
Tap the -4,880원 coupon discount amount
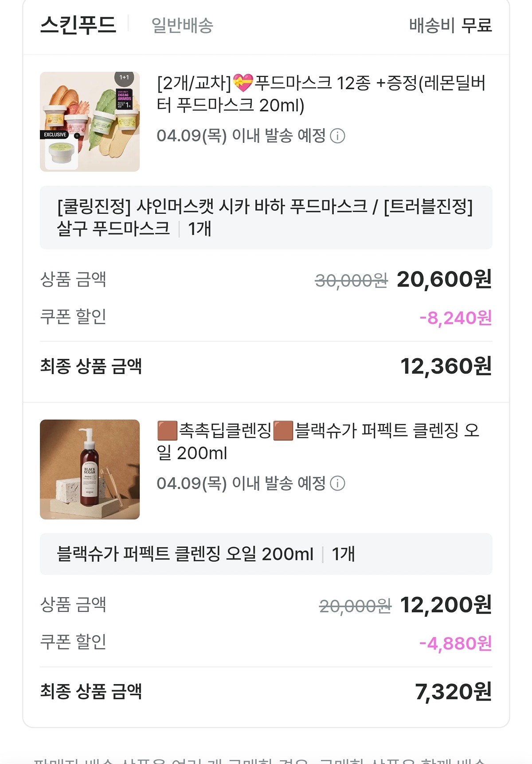coord(455,643)
